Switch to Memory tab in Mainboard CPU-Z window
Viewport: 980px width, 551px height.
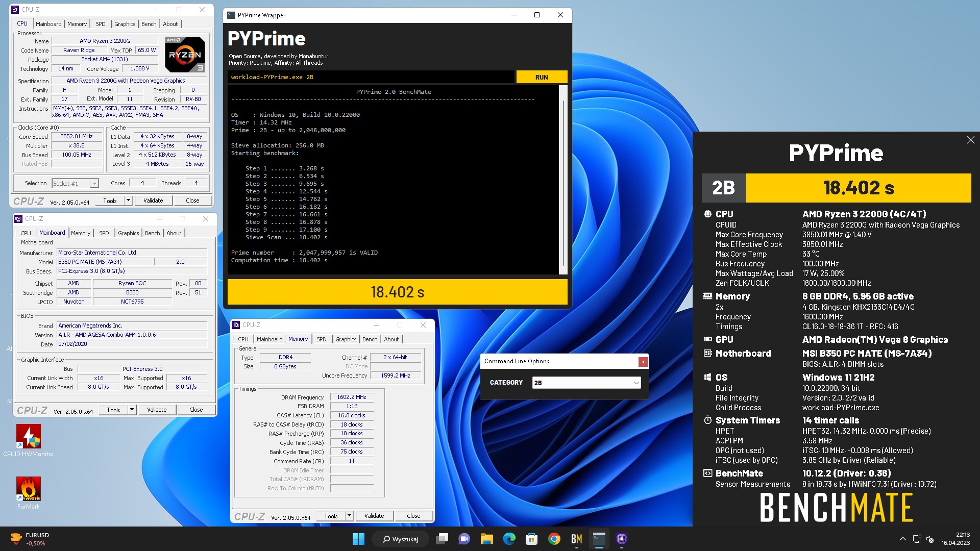click(81, 233)
